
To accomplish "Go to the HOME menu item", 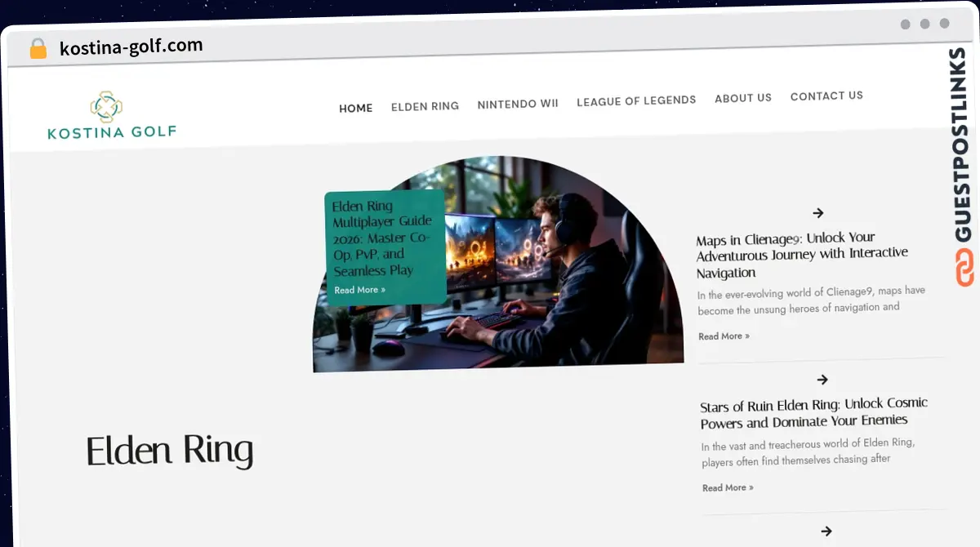I will 356,108.
